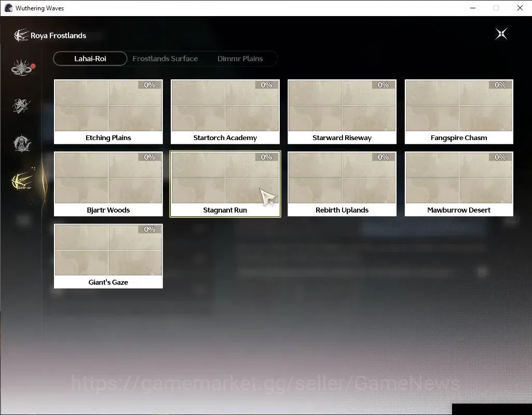The width and height of the screenshot is (532, 415).
Task: Select the Lahai-Roi tab
Action: (x=90, y=59)
